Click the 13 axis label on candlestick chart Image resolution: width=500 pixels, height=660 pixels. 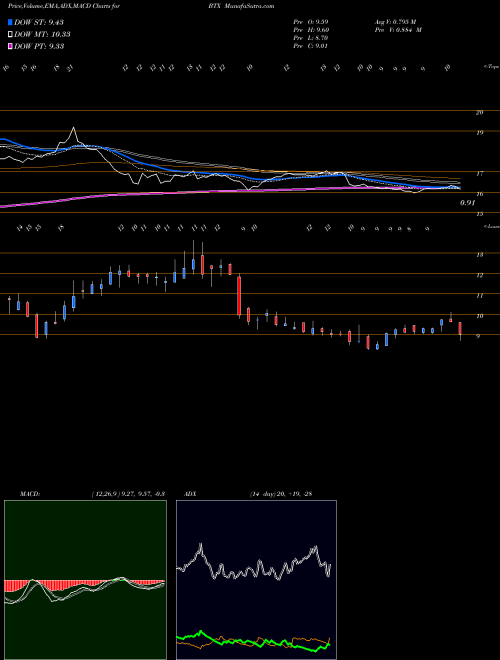(479, 255)
